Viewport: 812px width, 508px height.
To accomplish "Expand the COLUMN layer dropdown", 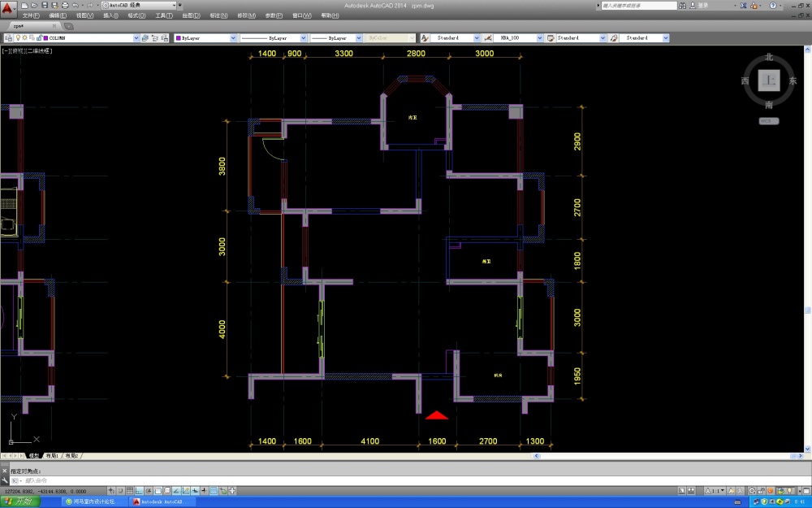I will point(136,38).
